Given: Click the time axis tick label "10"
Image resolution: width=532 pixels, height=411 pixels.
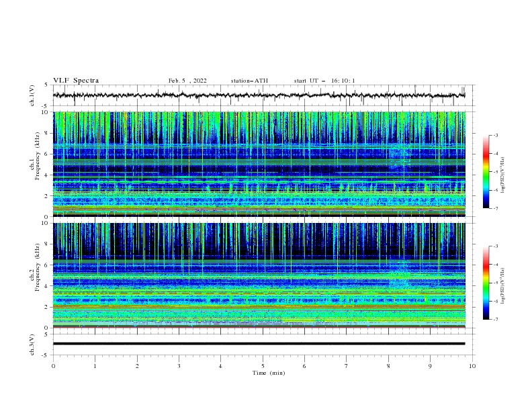Looking at the screenshot, I should pyautogui.click(x=472, y=366).
